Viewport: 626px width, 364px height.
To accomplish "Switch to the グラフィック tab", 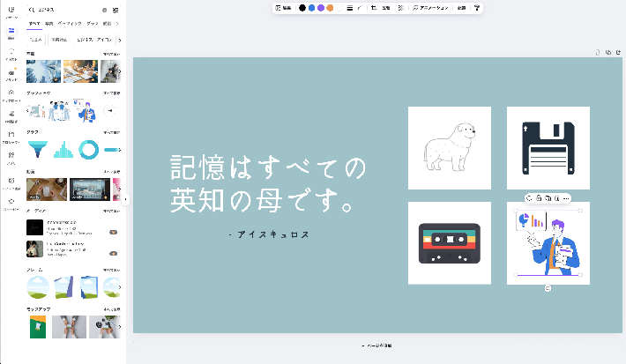I will 71,24.
